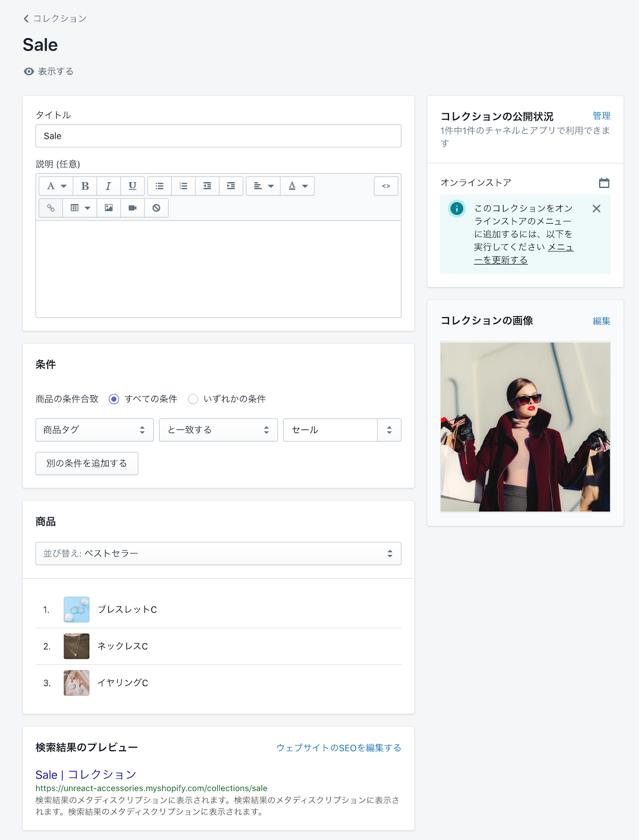The image size is (639, 840).
Task: Click the イヤリングC product thumbnail
Action: coord(77,683)
